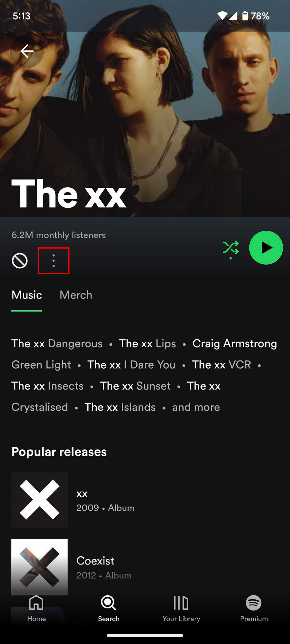Open Search in bottom navigation

pyautogui.click(x=109, y=608)
